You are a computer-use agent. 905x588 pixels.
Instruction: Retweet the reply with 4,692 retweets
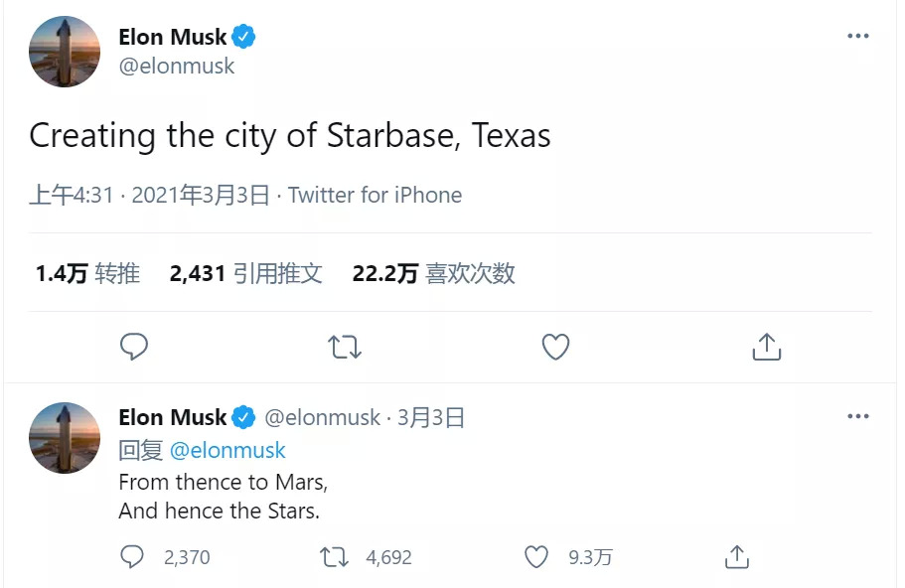tap(335, 557)
